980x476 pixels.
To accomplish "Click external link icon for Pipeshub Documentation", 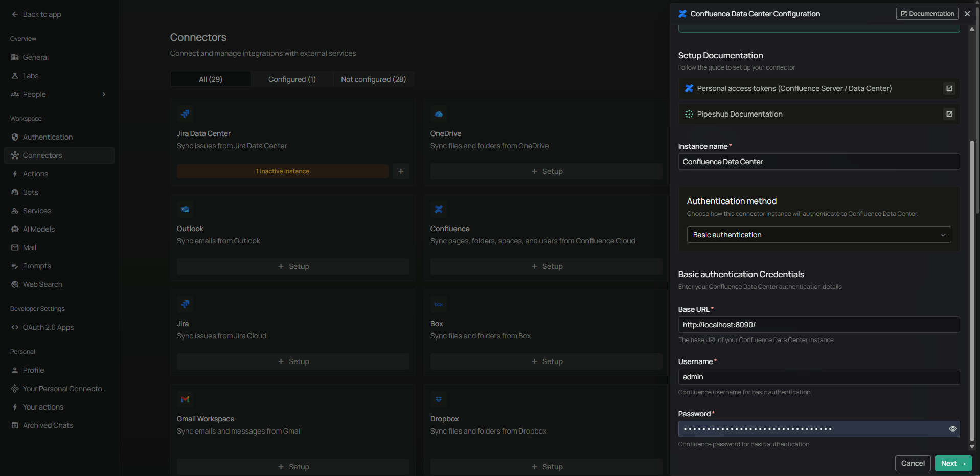I will pos(949,114).
